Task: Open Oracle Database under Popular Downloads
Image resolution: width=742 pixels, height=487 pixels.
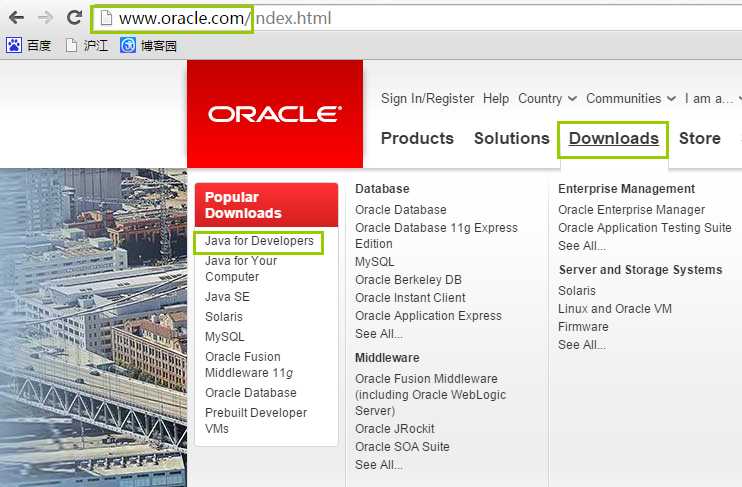Action: click(250, 393)
